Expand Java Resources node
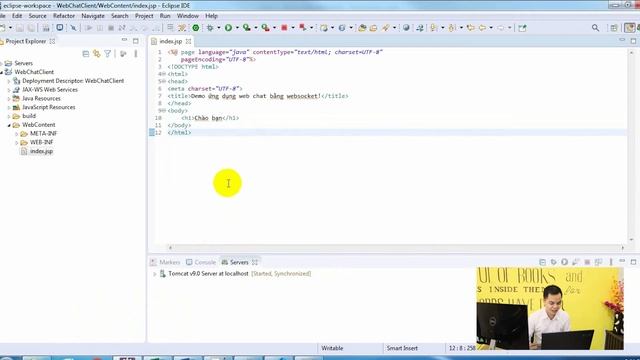This screenshot has width=640, height=360. point(9,98)
